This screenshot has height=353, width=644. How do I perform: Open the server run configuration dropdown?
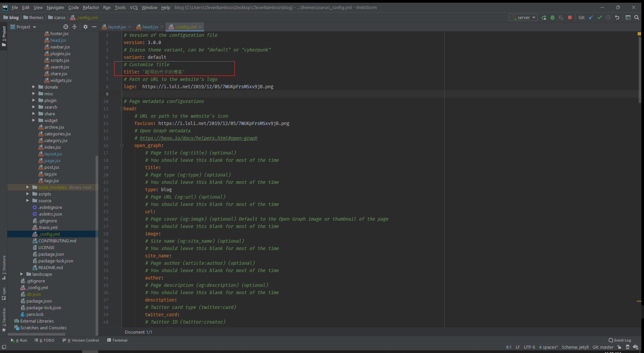pyautogui.click(x=533, y=17)
